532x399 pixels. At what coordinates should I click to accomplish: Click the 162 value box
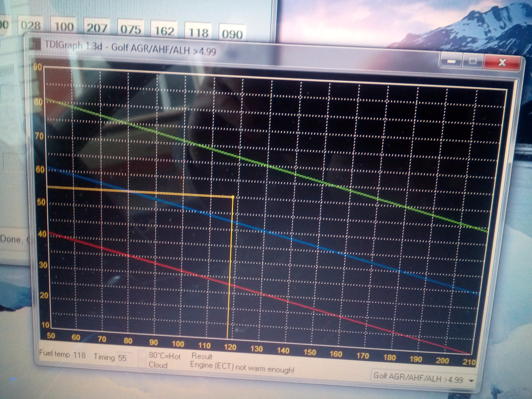click(164, 31)
